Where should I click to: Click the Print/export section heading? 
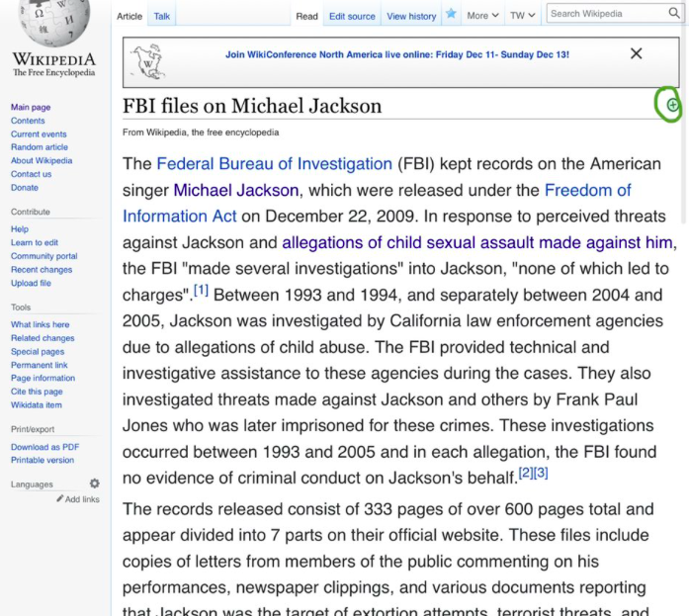[x=33, y=429]
